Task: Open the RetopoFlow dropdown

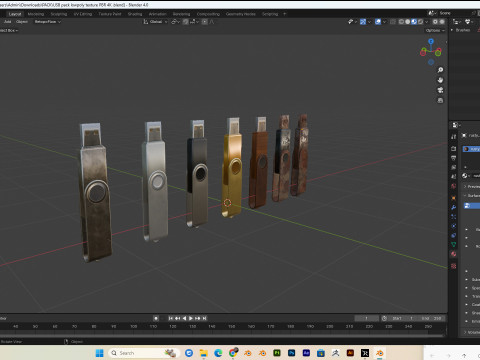Action: click(x=48, y=22)
